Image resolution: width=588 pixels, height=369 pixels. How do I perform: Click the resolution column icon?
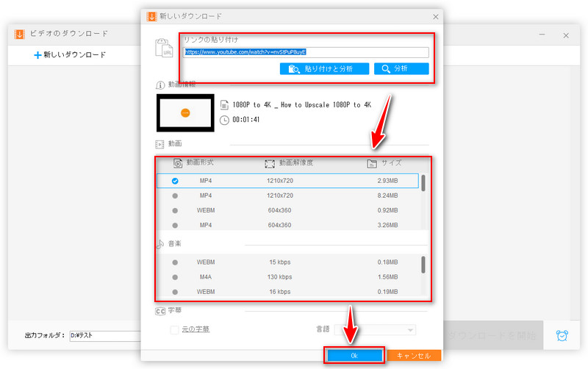point(270,163)
